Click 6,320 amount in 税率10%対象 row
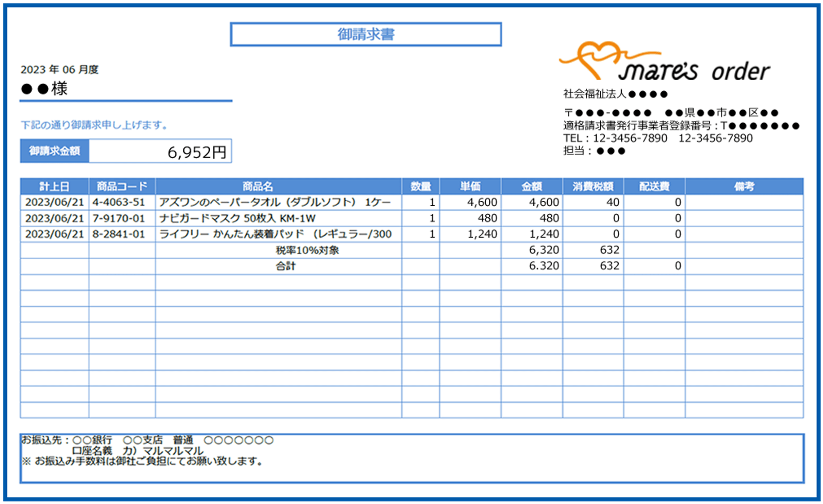This screenshot has width=823, height=504. click(x=544, y=250)
